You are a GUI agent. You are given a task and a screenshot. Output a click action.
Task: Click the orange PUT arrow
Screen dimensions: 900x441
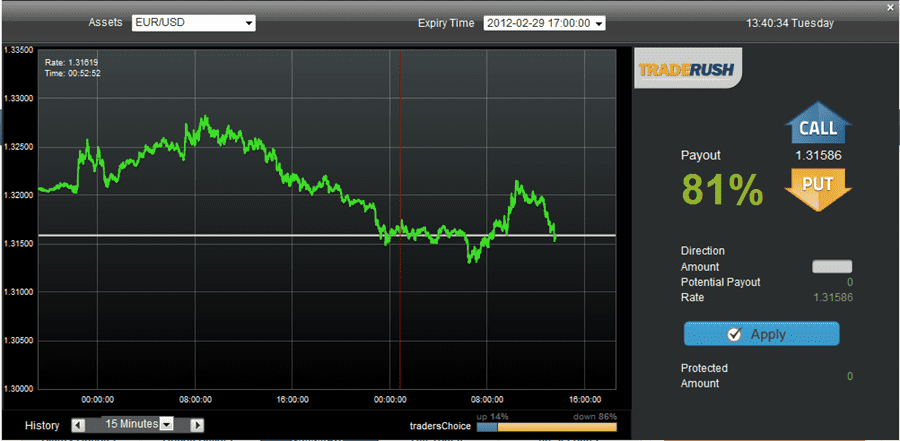(x=818, y=188)
